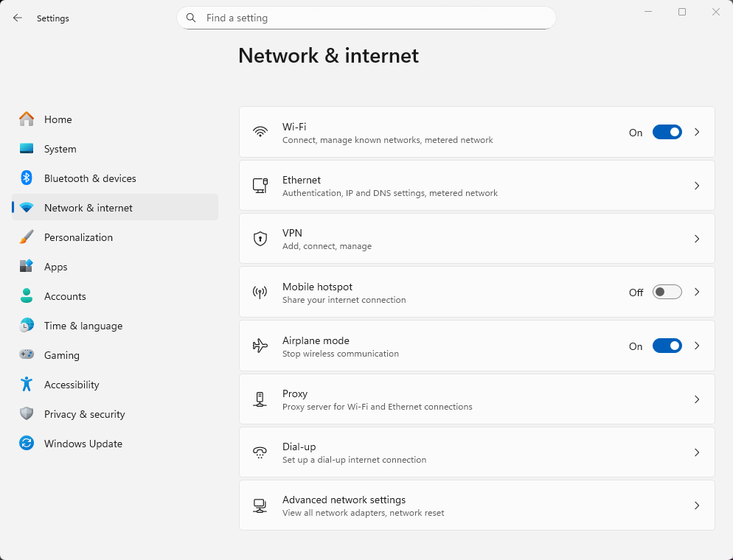
Task: Open Windows Update section
Action: point(83,444)
